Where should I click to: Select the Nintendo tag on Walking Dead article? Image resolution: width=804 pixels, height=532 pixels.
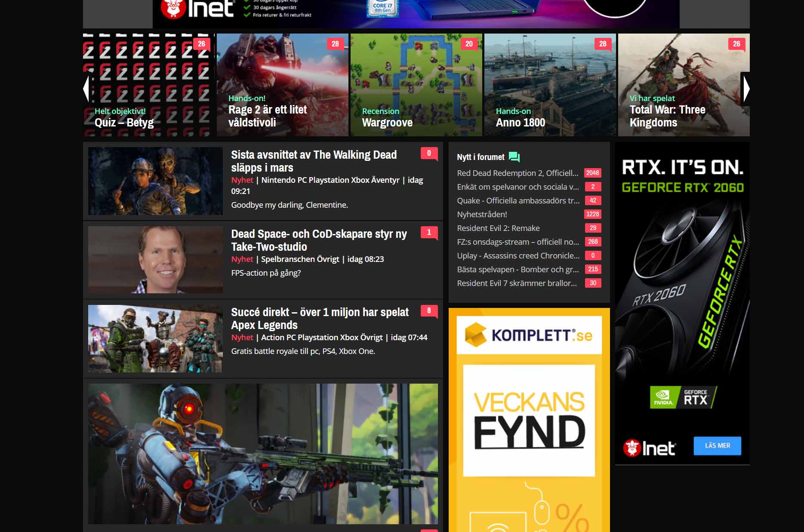[278, 180]
